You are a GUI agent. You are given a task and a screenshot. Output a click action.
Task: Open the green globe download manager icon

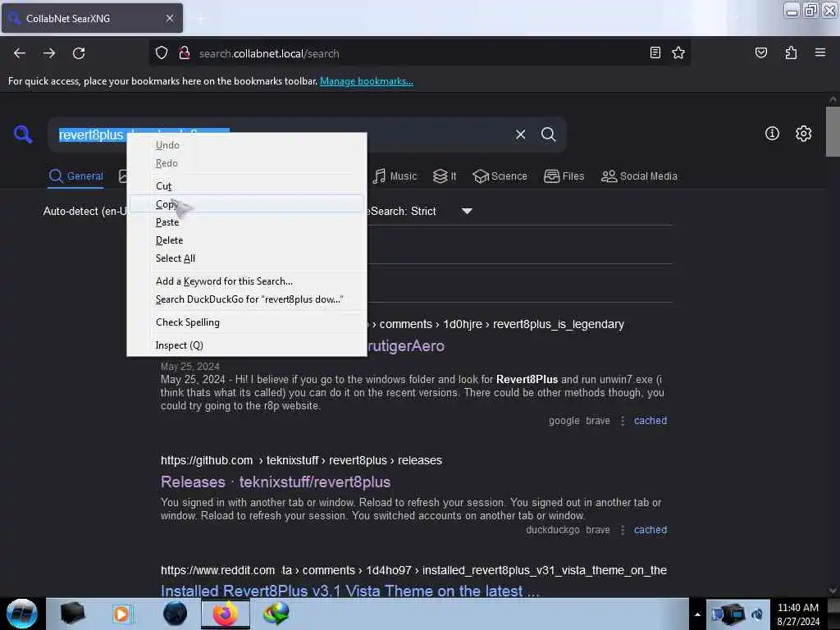click(x=276, y=614)
